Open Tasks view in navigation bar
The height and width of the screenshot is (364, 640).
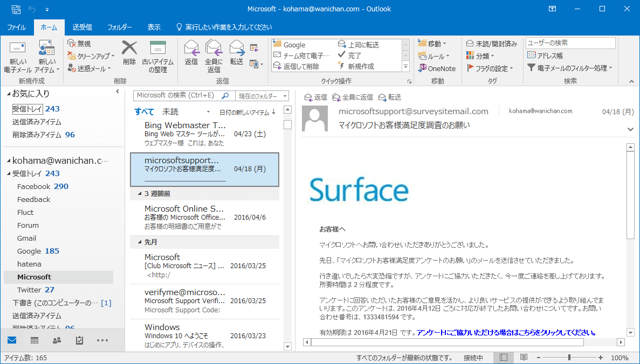pos(79,340)
